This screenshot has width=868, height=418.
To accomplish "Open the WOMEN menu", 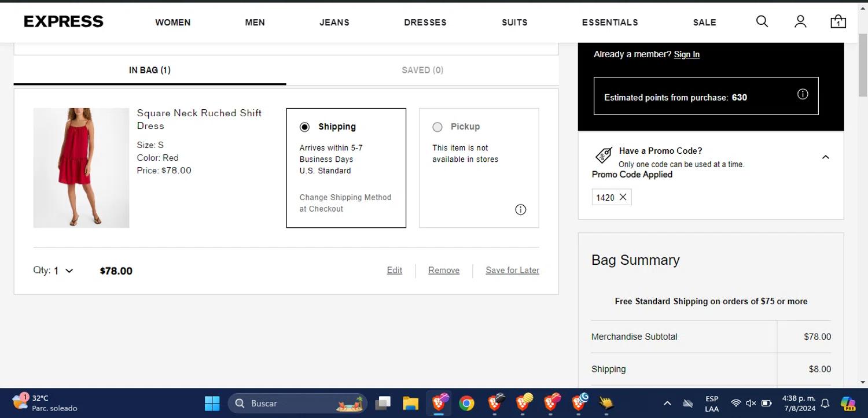I will point(172,23).
